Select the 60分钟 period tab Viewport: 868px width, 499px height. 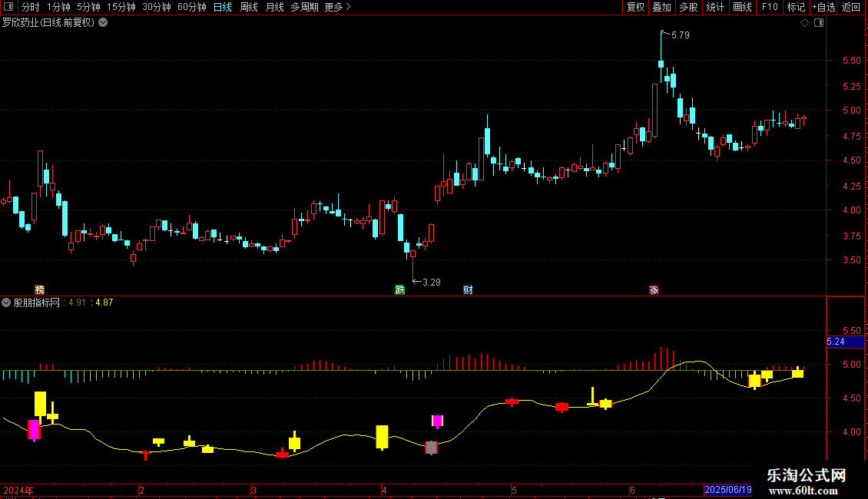(x=191, y=7)
